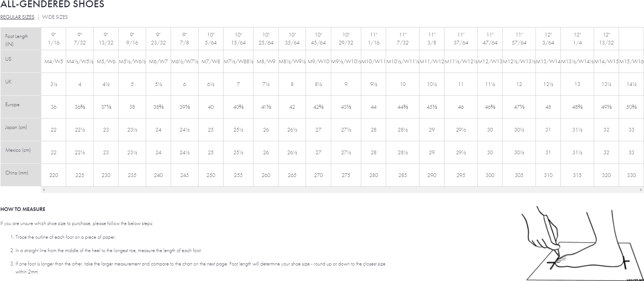Image resolution: width=644 pixels, height=281 pixels.
Task: Select the US size M8/W9 cell
Action: pyautogui.click(x=266, y=61)
